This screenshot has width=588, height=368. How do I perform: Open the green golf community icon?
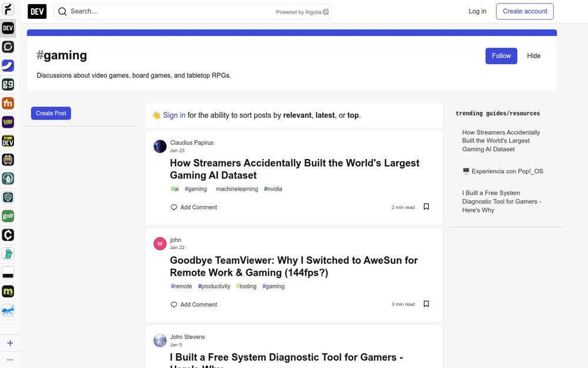tap(8, 216)
